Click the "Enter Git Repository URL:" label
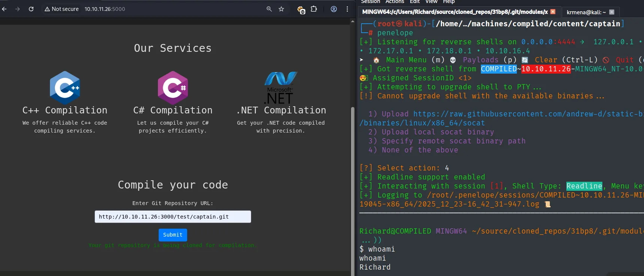Image resolution: width=644 pixels, height=276 pixels. coord(173,203)
